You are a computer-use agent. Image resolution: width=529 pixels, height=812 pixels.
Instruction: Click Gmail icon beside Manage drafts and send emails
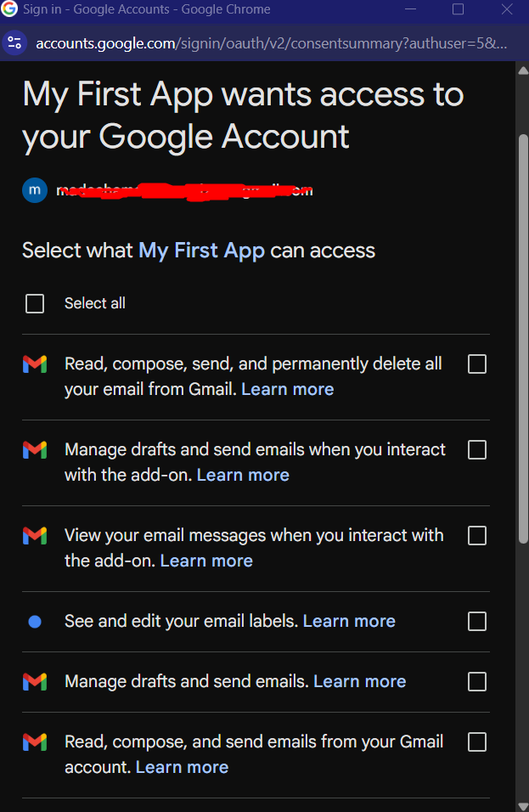point(35,681)
